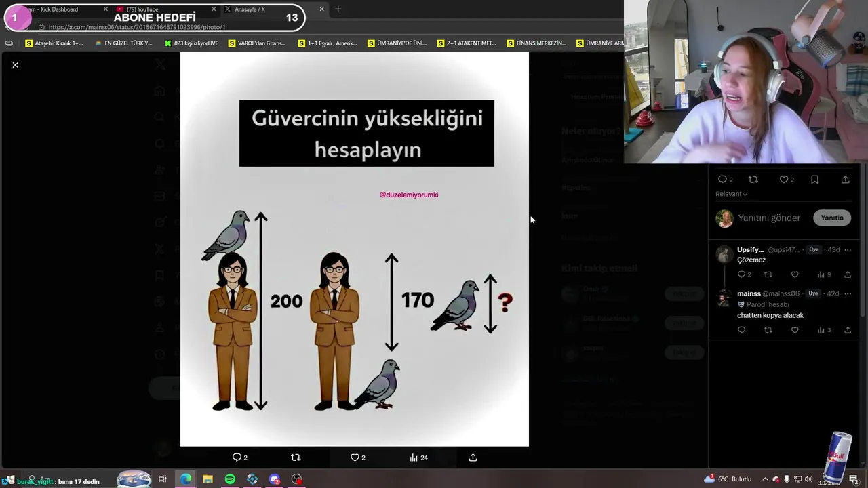Click the browser address bar URL
This screenshot has width=868, height=488.
tap(137, 27)
